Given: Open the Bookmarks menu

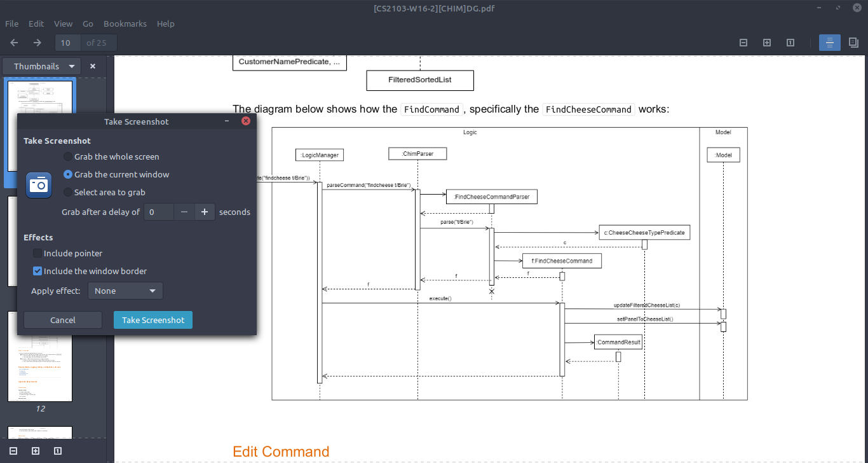Looking at the screenshot, I should pos(125,24).
